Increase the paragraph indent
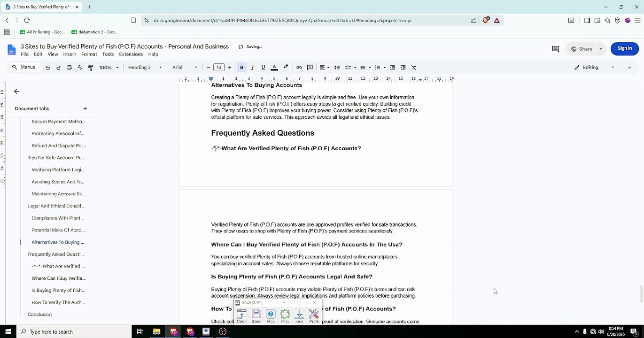The image size is (644, 338). (x=403, y=68)
